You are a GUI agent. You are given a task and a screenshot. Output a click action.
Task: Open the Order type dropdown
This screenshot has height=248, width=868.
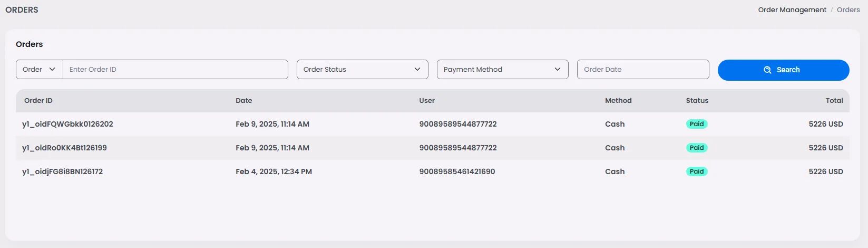(x=40, y=70)
